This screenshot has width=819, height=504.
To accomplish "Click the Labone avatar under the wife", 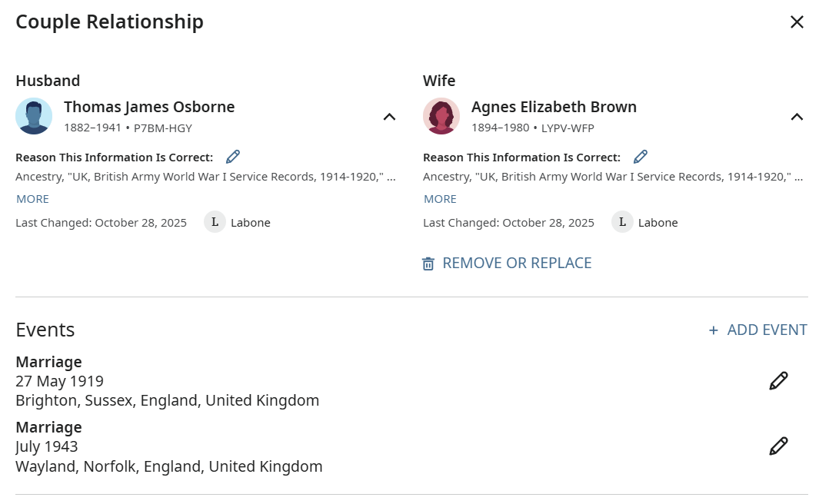I will pyautogui.click(x=622, y=223).
